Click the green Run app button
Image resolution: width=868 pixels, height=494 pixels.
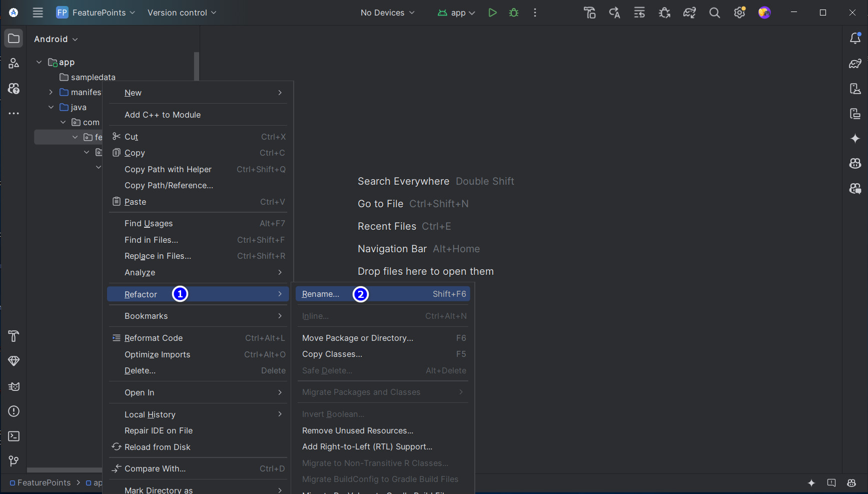coord(492,13)
